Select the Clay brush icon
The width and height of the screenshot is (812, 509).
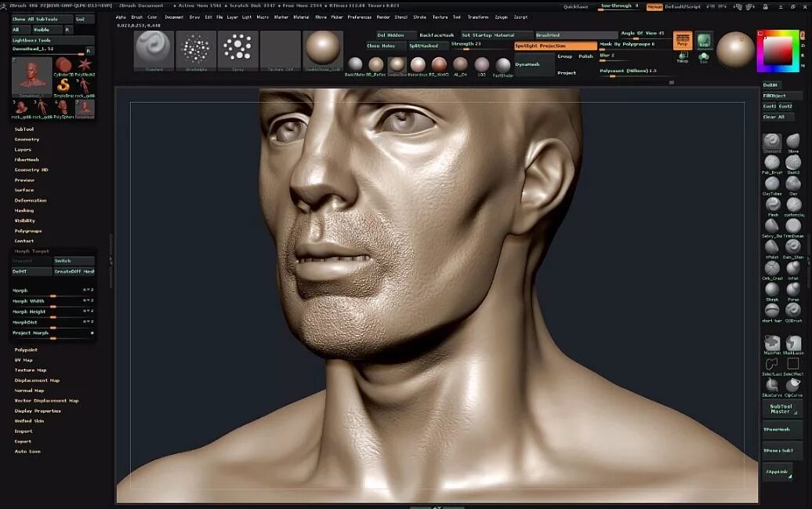(793, 184)
